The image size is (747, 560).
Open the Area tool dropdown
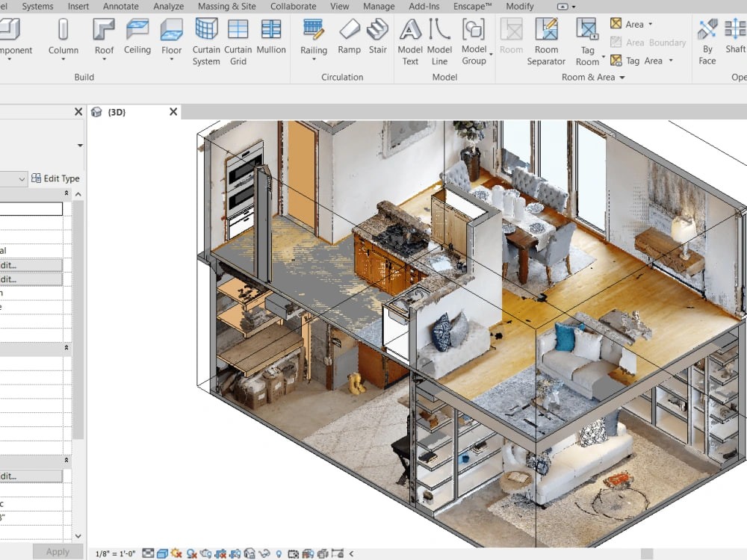point(649,24)
